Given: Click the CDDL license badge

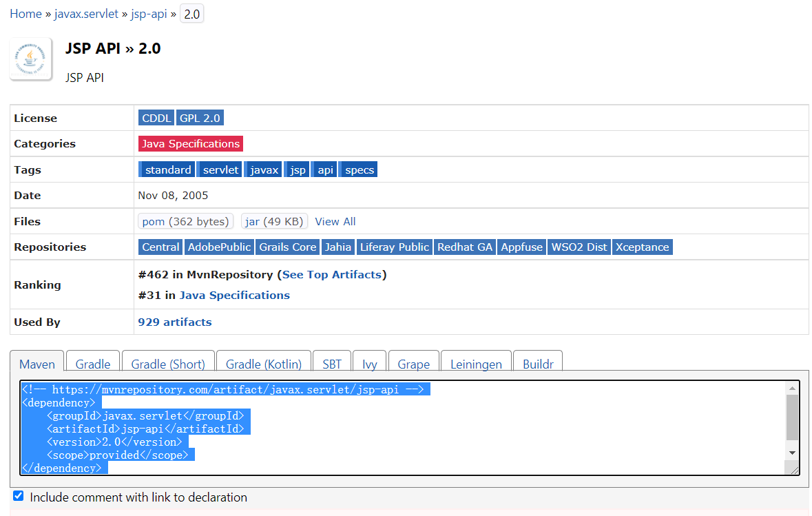Looking at the screenshot, I should (156, 118).
